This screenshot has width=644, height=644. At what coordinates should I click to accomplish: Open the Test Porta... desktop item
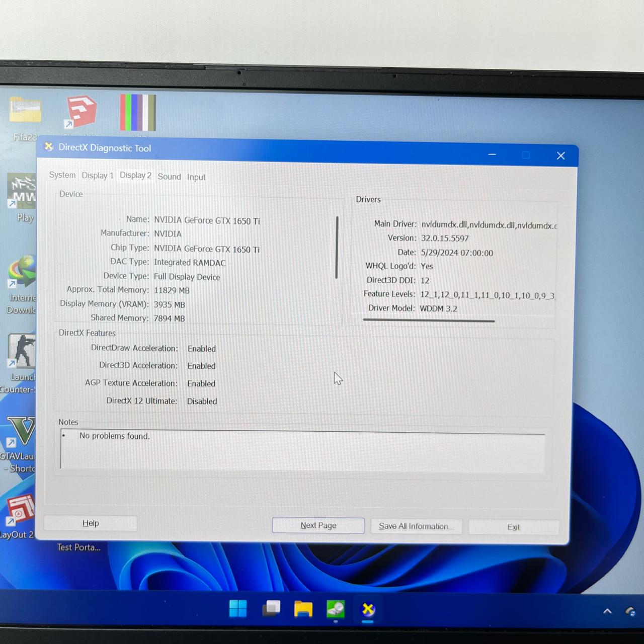(78, 547)
